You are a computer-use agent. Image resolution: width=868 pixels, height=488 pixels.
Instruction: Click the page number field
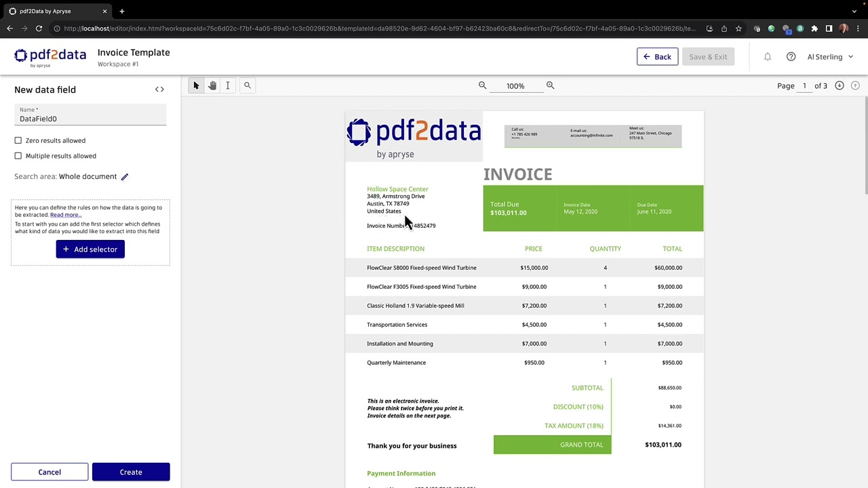pyautogui.click(x=804, y=86)
